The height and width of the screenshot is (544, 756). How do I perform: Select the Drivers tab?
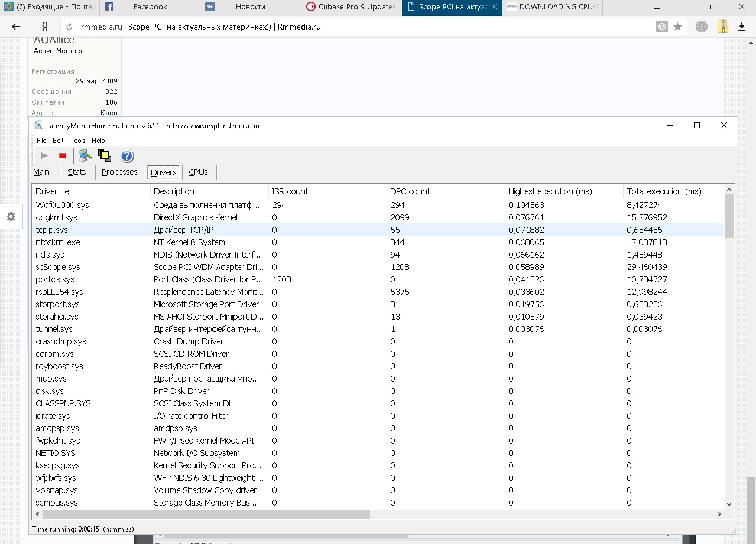(x=164, y=172)
